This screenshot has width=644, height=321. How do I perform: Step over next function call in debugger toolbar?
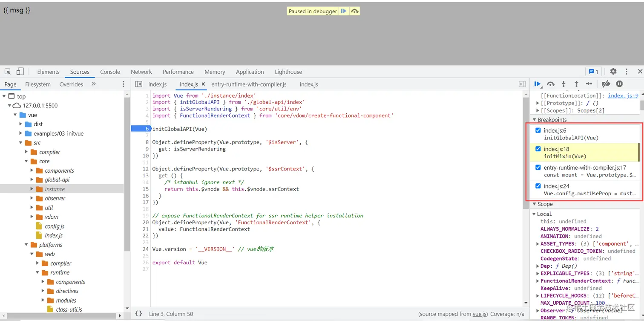(x=551, y=84)
